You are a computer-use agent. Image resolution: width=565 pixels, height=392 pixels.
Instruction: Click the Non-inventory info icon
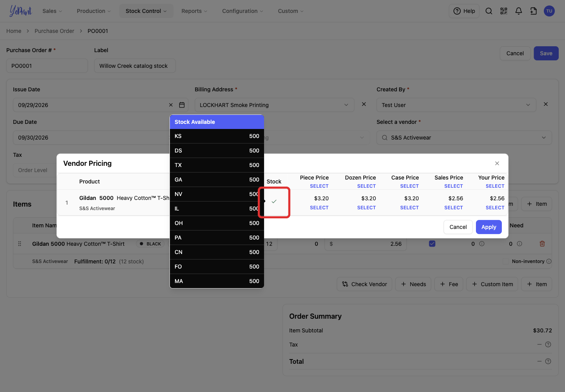(549, 261)
